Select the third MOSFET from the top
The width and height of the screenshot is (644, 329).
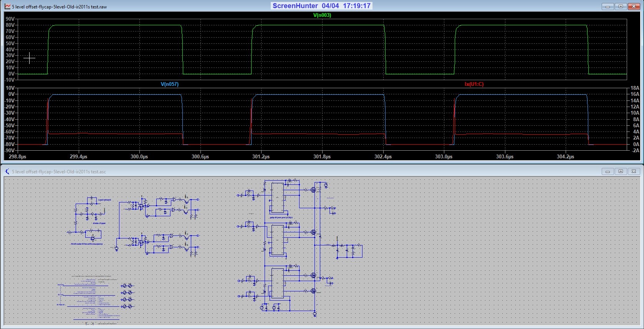coord(313,275)
